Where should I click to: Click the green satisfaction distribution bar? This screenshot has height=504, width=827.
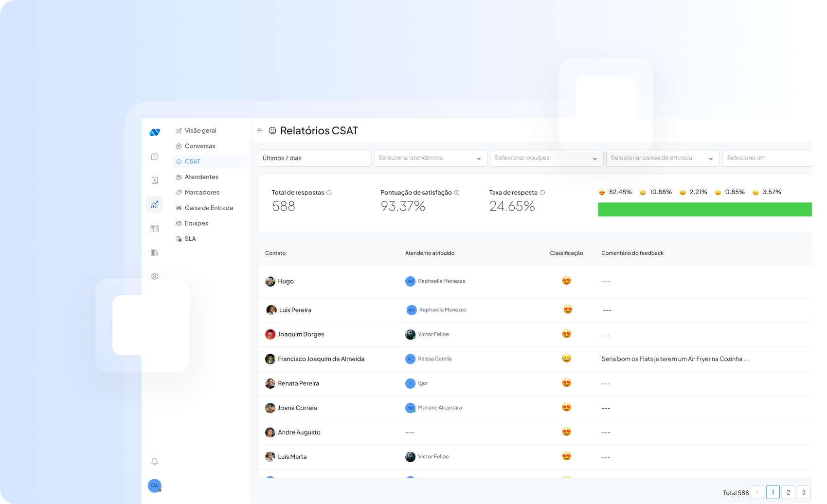pyautogui.click(x=704, y=210)
